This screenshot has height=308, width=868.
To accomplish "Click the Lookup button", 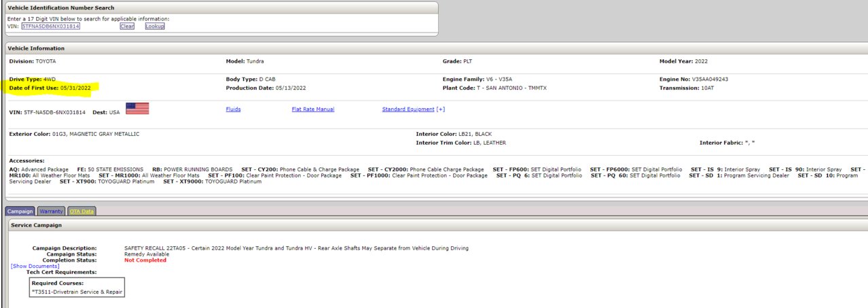I will click(155, 27).
